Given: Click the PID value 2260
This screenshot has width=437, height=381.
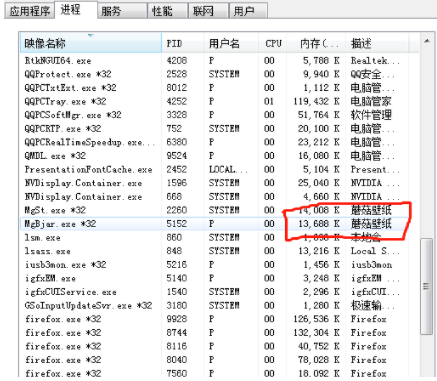Looking at the screenshot, I should click(x=177, y=210).
